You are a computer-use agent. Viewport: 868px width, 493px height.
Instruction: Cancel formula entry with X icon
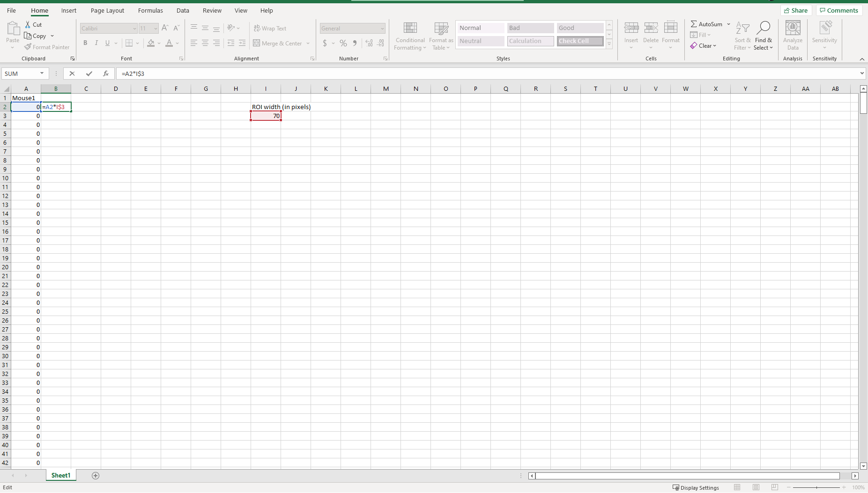point(72,74)
